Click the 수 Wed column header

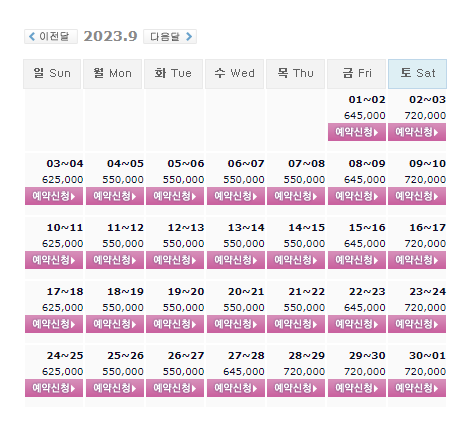(x=234, y=74)
